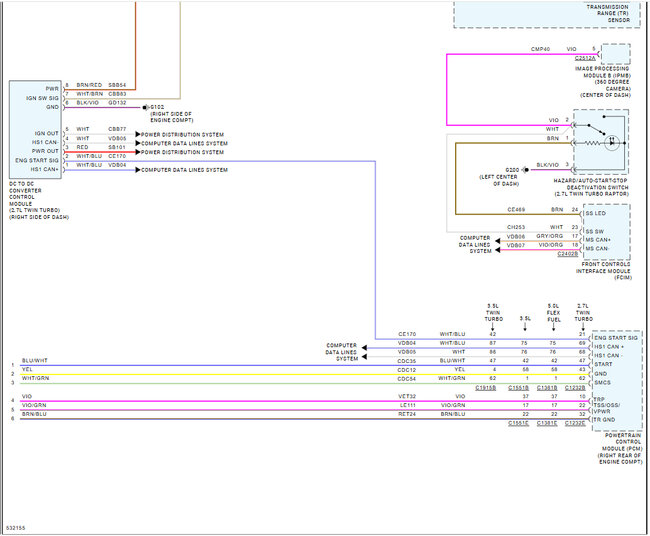Click the 'CDC54' circuit code
This screenshot has width=650, height=536.
407,379
